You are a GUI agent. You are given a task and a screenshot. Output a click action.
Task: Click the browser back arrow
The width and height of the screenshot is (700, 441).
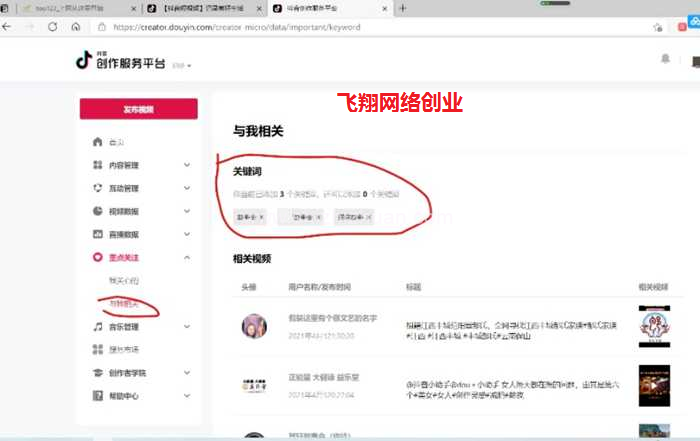[7, 27]
